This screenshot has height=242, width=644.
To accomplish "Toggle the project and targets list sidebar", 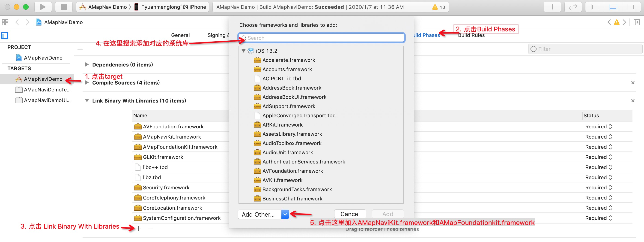I will click(x=5, y=36).
